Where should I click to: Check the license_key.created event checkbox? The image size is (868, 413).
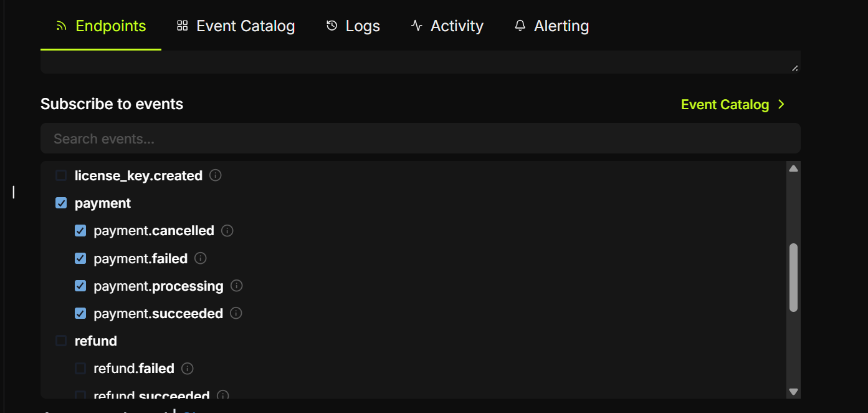tap(61, 176)
